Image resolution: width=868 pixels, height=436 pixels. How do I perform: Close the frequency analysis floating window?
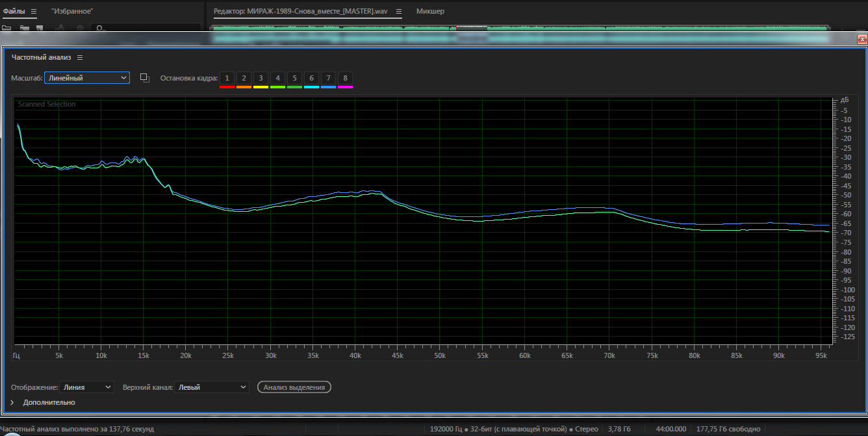(862, 40)
